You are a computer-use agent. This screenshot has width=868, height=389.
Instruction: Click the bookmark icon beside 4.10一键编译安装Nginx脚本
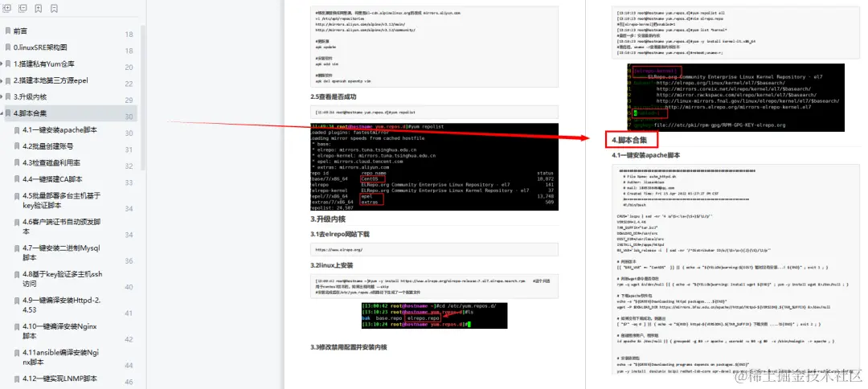(17, 326)
